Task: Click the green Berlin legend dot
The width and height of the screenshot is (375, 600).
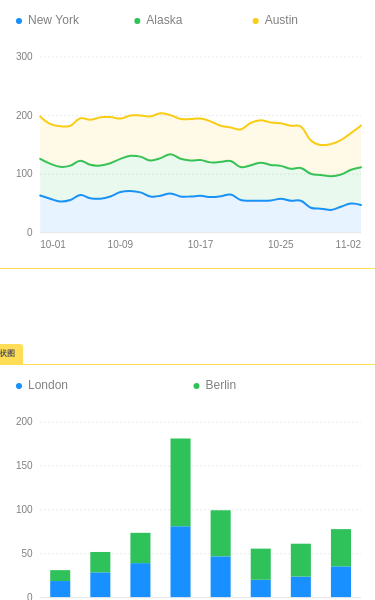Action: [196, 386]
